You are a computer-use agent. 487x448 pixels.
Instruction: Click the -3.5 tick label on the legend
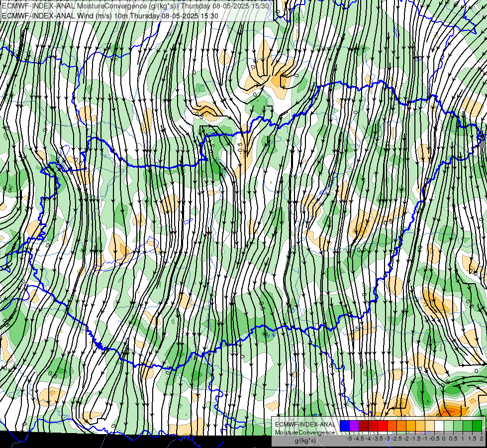[378, 439]
